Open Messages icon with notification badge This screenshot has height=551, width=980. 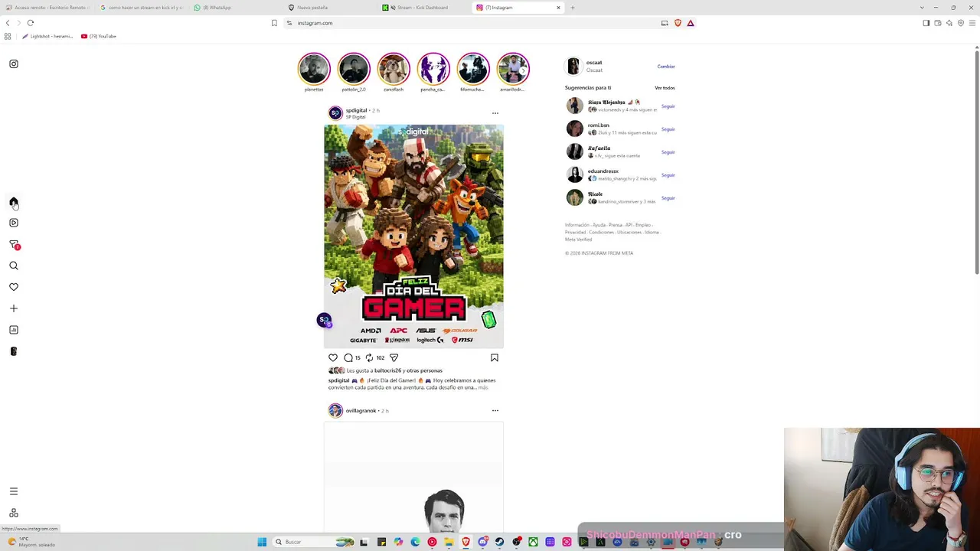pos(14,244)
